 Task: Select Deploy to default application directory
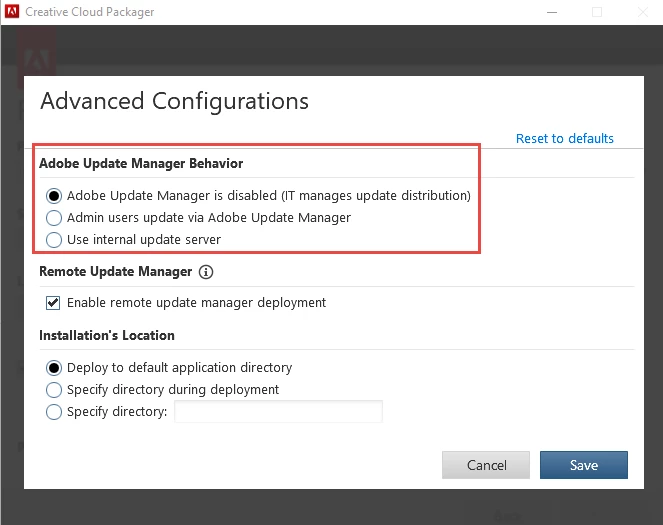(54, 368)
